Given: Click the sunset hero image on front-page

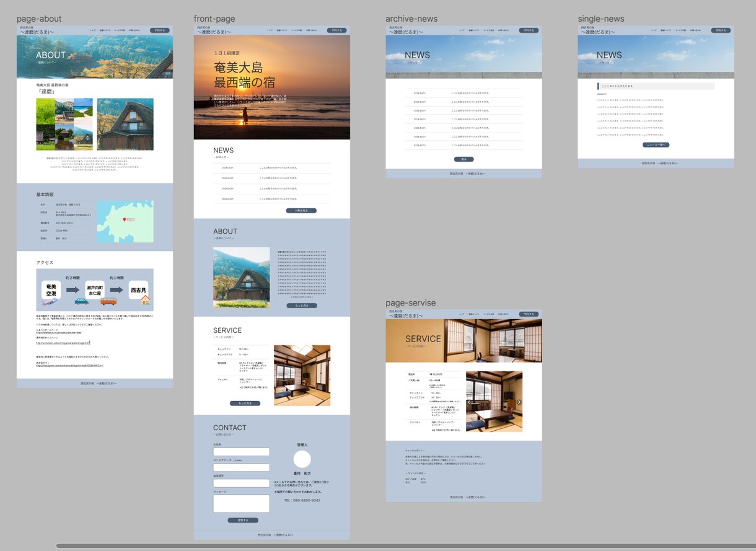Looking at the screenshot, I should (272, 87).
